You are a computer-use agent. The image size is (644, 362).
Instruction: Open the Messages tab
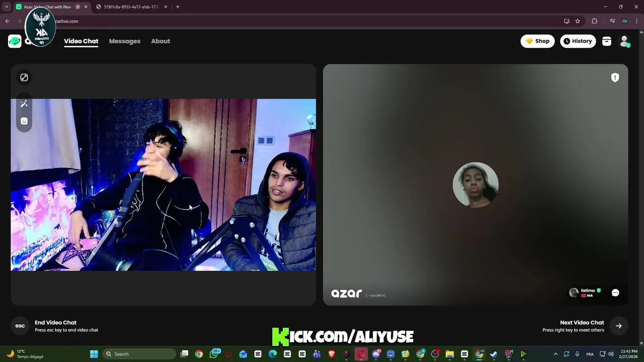coord(125,41)
